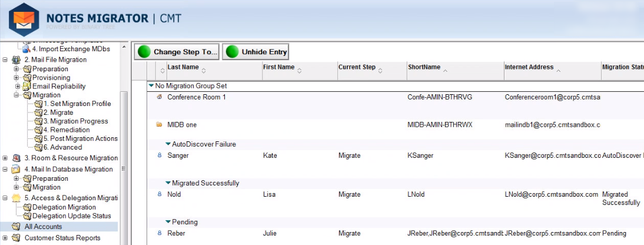Click the Mail File Migration people icon

pyautogui.click(x=16, y=59)
